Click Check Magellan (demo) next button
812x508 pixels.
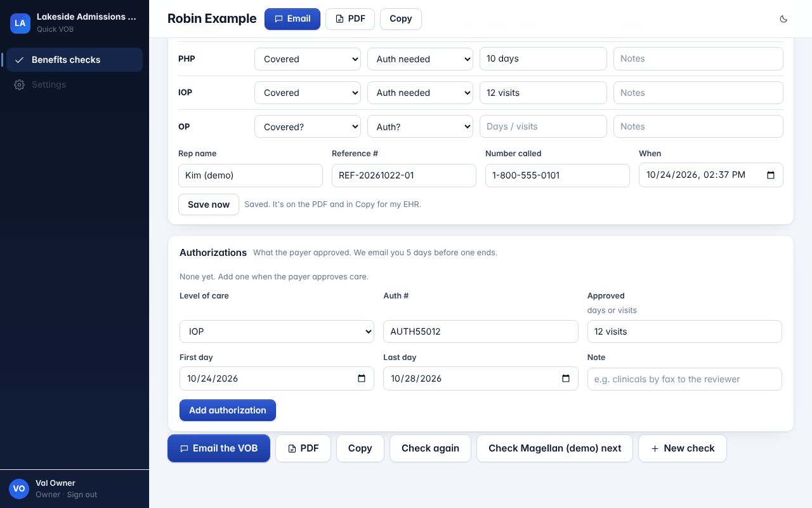coord(555,448)
